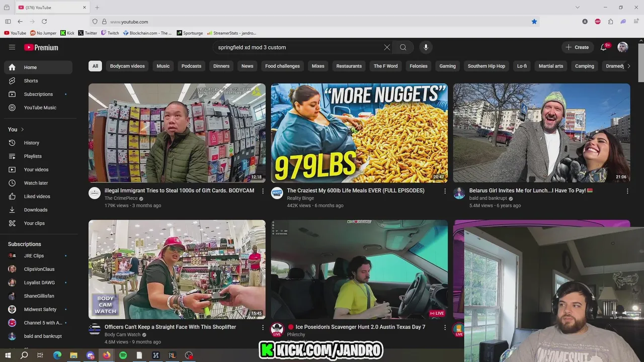The image size is (644, 362).
Task: Select the Podcasts filter chip
Action: click(191, 66)
